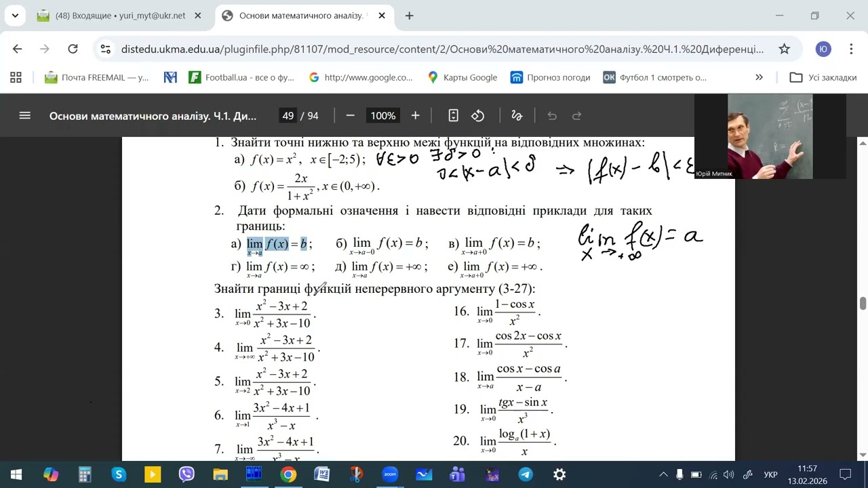Zoom in the PDF with plus button
The width and height of the screenshot is (868, 488).
pyautogui.click(x=416, y=116)
